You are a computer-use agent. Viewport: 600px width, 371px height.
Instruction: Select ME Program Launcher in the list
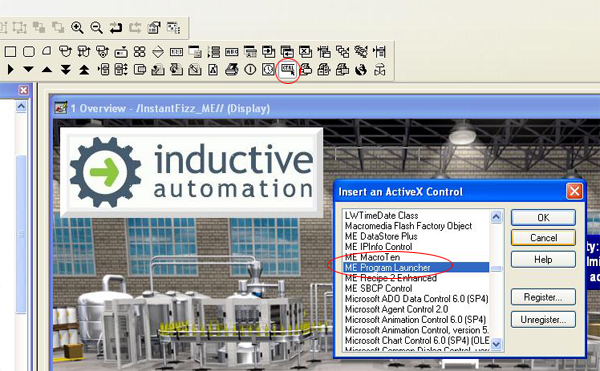tap(416, 267)
